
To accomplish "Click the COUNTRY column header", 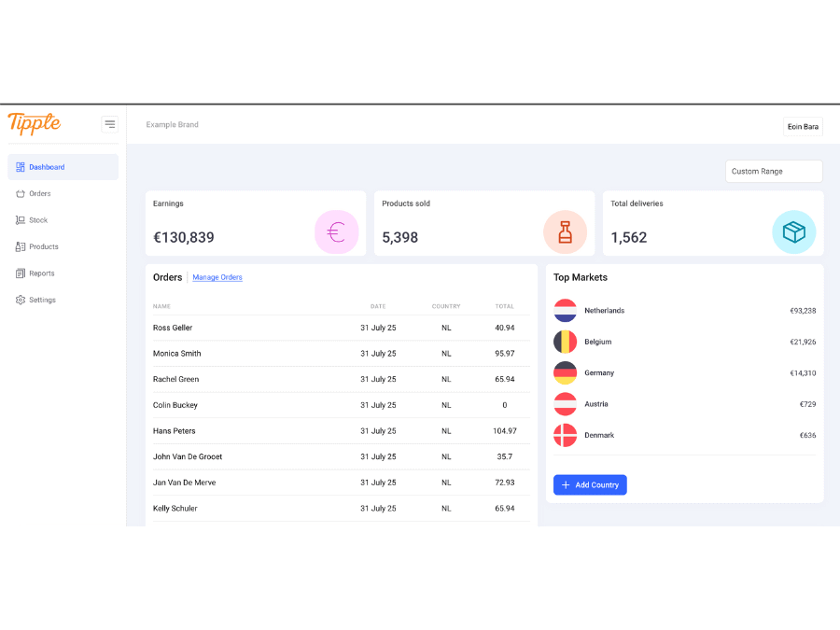I will pos(446,306).
